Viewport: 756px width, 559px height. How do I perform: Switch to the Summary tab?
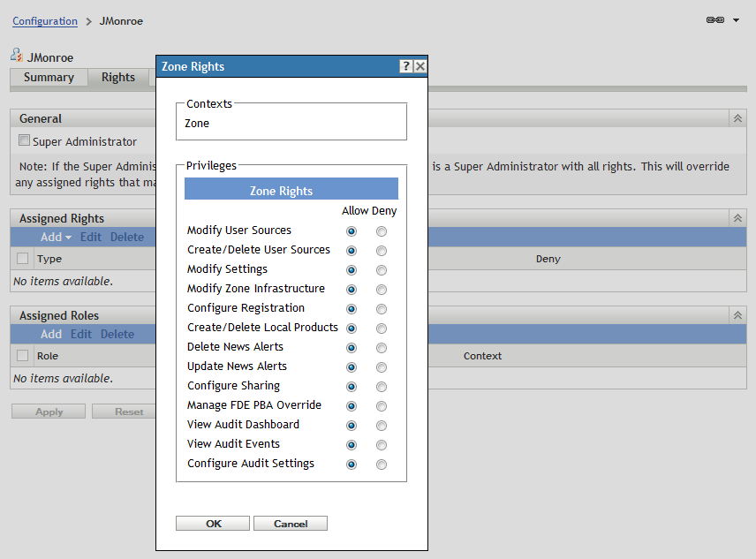click(x=49, y=77)
